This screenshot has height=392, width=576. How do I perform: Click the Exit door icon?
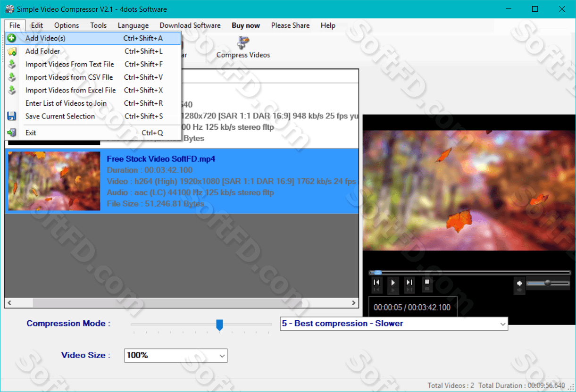click(x=12, y=133)
